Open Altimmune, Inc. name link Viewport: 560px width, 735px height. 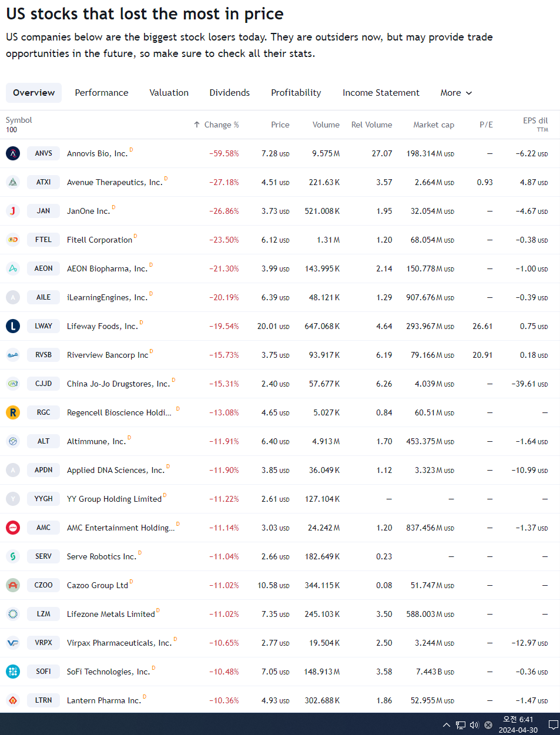(96, 441)
